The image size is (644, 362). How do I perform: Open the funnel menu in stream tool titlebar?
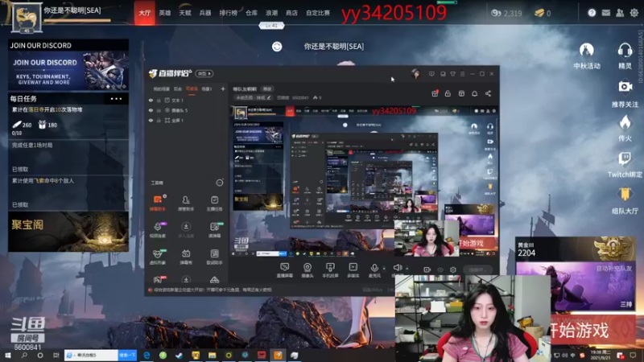452,74
